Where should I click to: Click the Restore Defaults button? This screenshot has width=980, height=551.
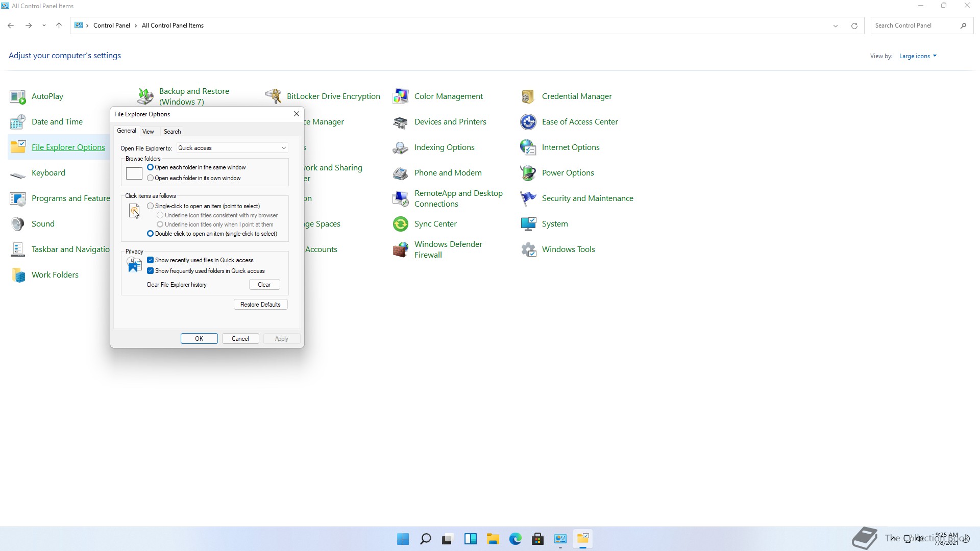(x=260, y=305)
